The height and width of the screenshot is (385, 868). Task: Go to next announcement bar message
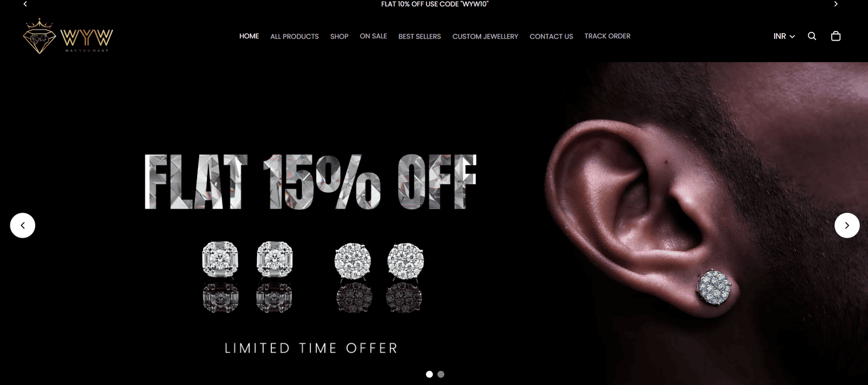[x=835, y=4]
